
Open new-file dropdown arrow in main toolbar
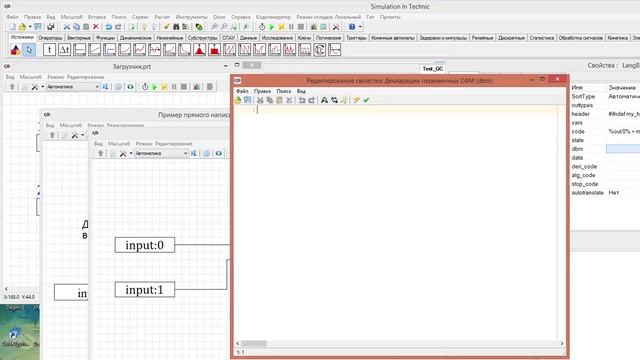point(30,27)
